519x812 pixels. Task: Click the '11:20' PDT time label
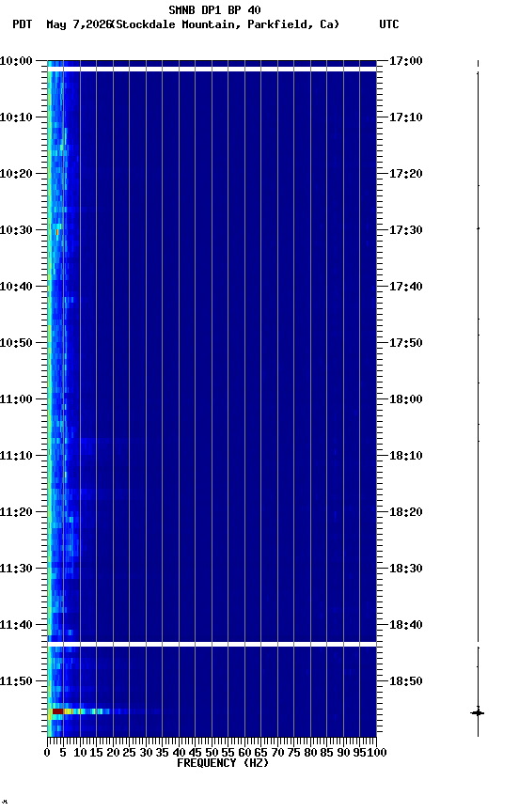point(16,513)
